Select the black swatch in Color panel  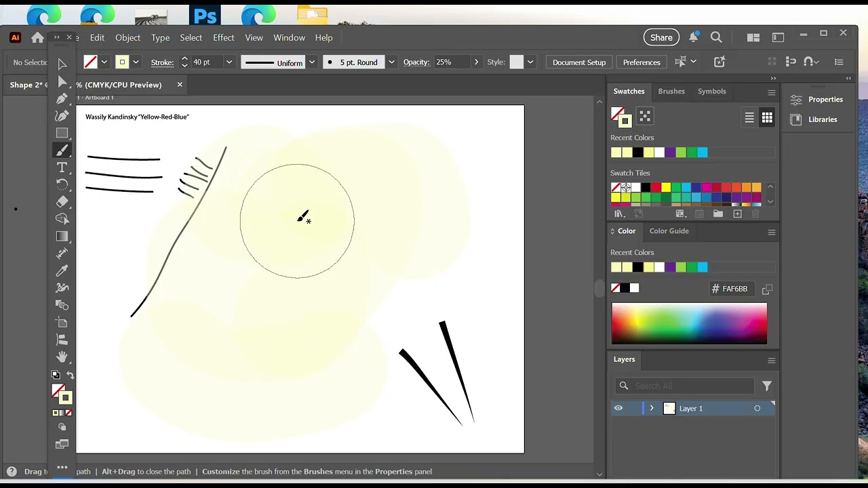pyautogui.click(x=625, y=288)
